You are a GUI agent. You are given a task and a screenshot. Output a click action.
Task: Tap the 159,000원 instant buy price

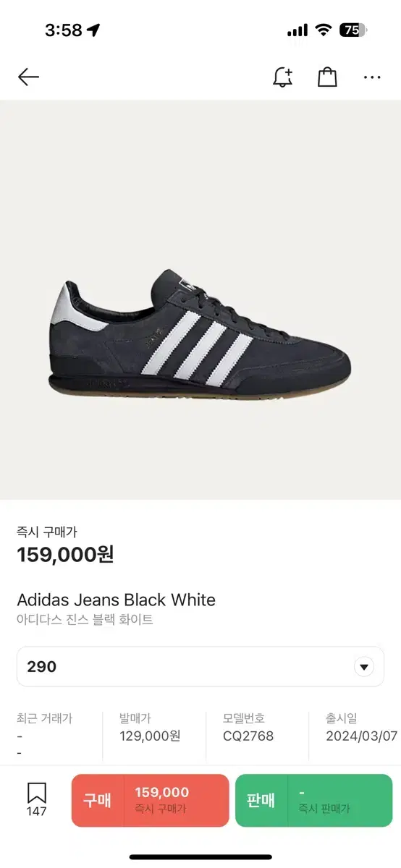coord(65,555)
